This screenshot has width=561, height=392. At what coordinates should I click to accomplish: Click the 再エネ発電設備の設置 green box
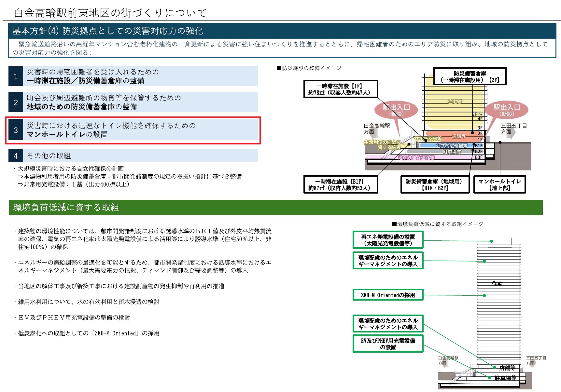(x=388, y=240)
